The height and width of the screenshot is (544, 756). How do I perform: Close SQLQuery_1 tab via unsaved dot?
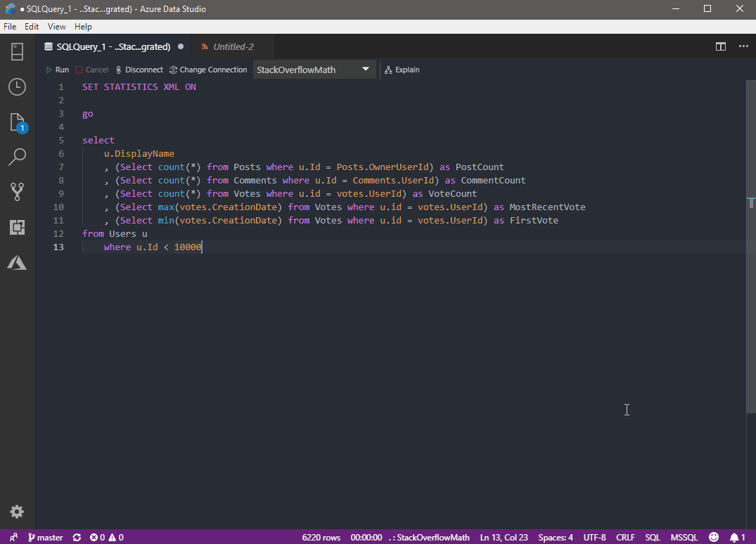tap(181, 46)
